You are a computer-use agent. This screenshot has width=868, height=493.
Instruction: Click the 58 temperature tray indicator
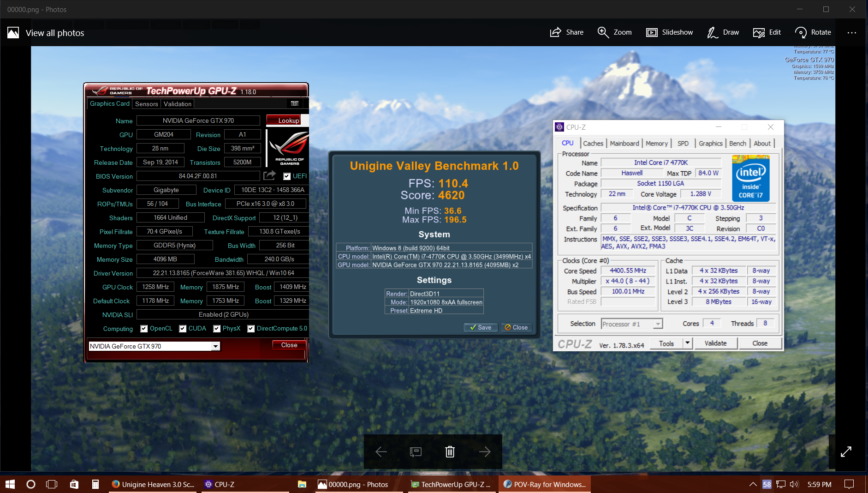click(767, 484)
